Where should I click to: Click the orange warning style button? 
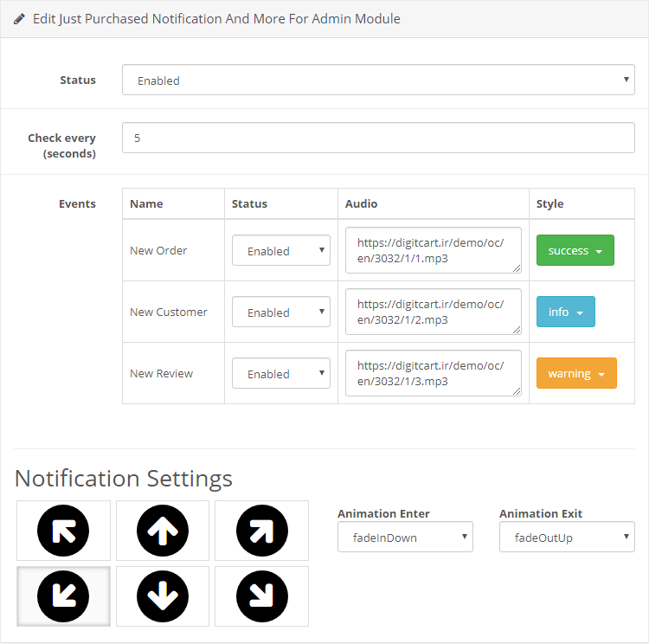576,373
